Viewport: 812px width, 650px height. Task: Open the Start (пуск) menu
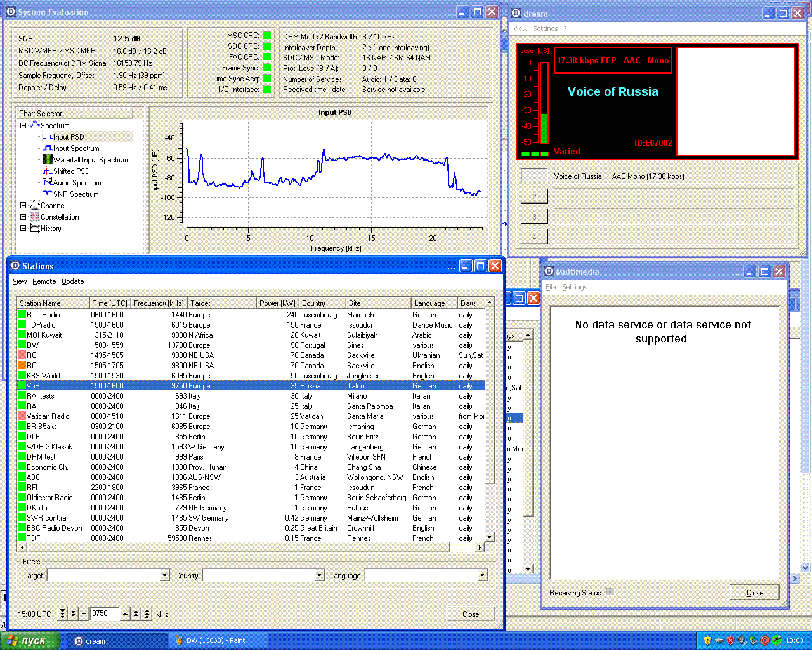coord(30,640)
